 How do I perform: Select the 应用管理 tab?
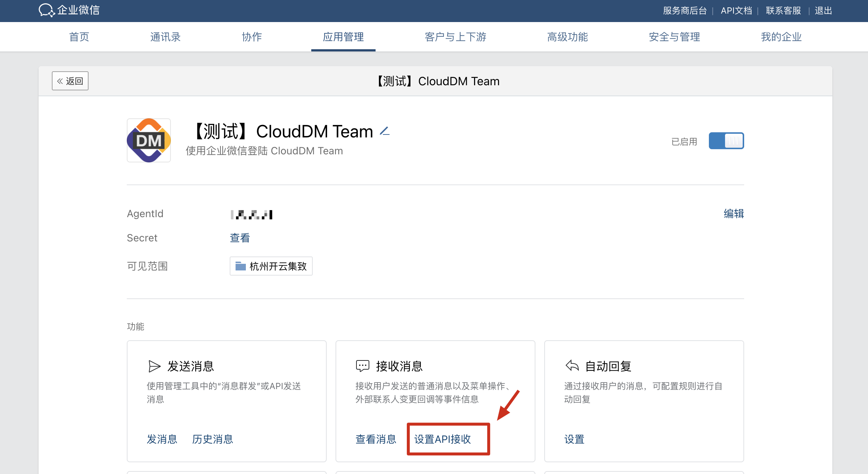[x=343, y=37]
